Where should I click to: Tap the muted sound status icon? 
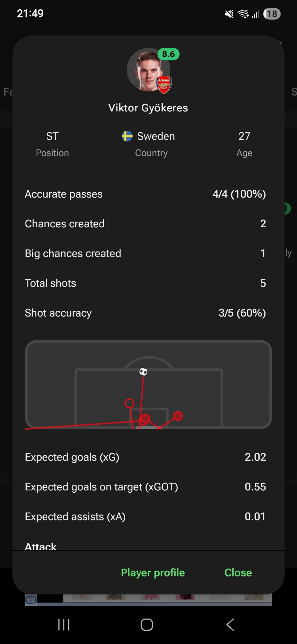pyautogui.click(x=229, y=14)
